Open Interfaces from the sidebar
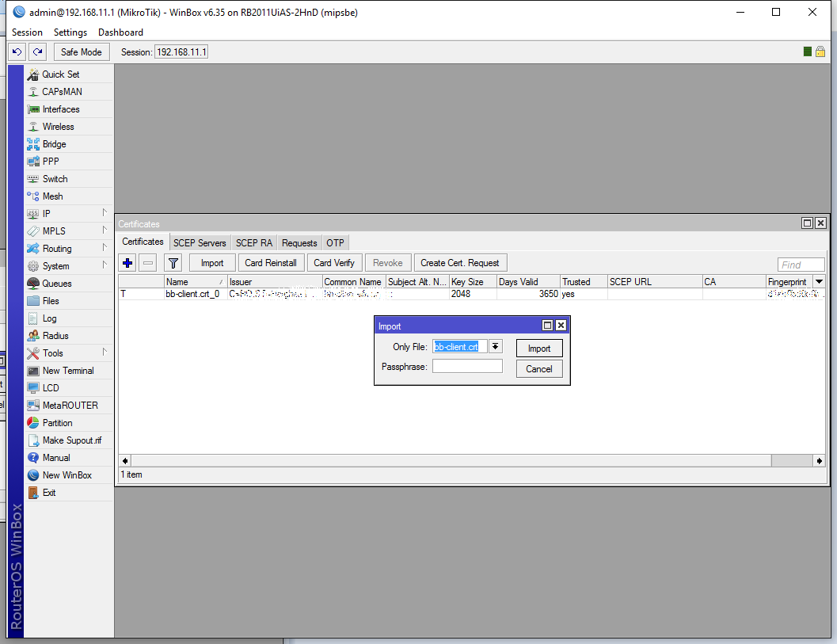This screenshot has height=644, width=837. pos(70,109)
